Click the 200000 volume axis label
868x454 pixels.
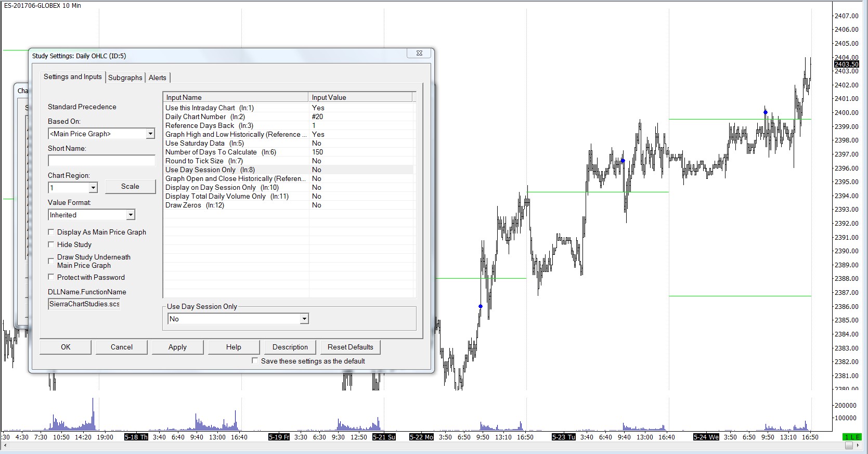pyautogui.click(x=845, y=405)
